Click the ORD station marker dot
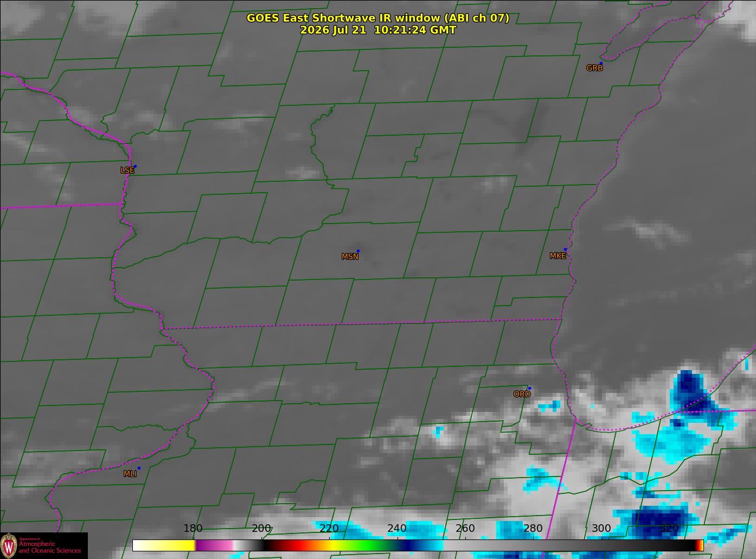Image resolution: width=756 pixels, height=559 pixels. (529, 388)
